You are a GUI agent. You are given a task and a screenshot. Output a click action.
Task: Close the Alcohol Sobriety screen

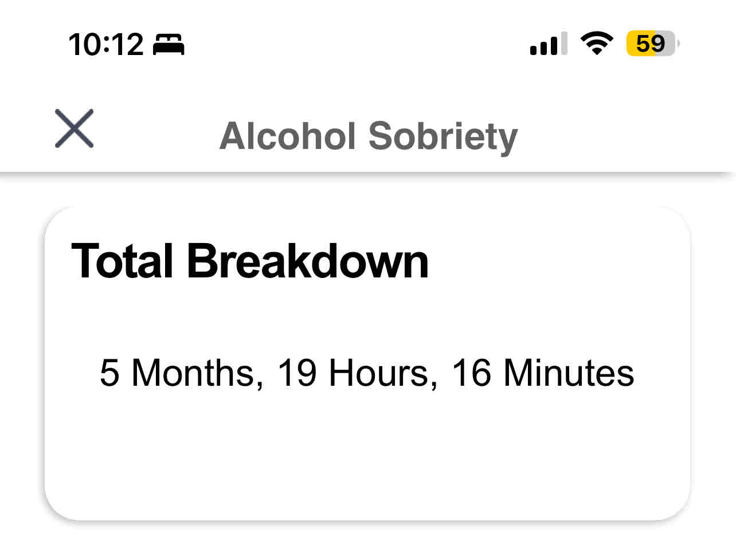click(74, 128)
